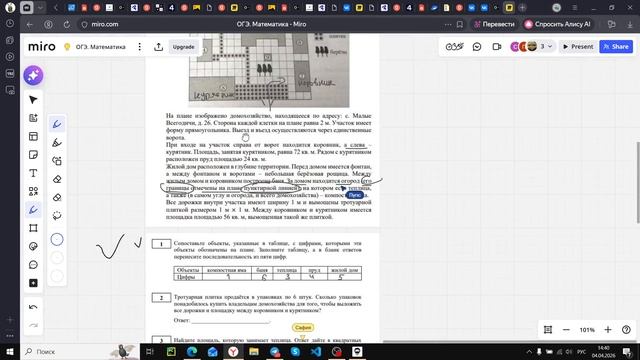Click the blue Share button
Image resolution: width=640 pixels, height=360 pixels.
coord(616,47)
